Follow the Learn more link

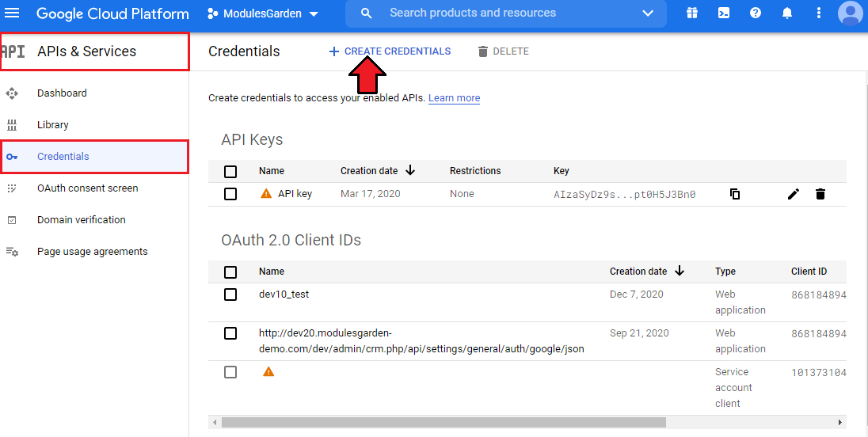pos(454,98)
